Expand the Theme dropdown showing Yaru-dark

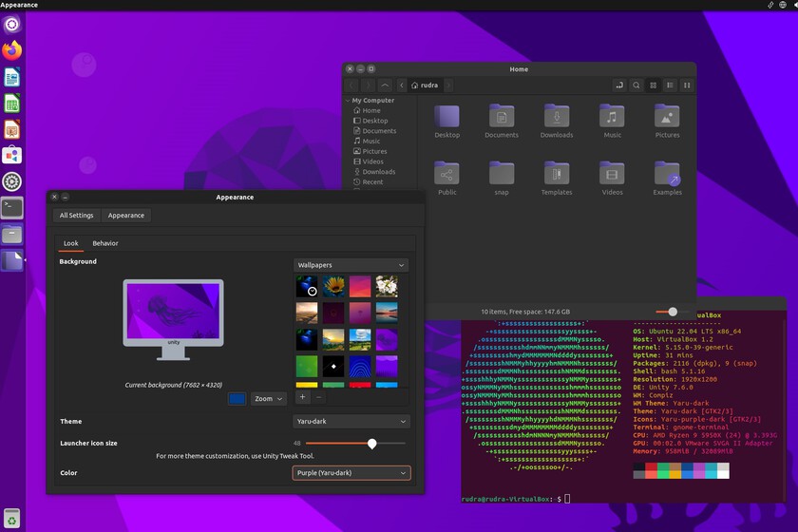[x=351, y=421]
